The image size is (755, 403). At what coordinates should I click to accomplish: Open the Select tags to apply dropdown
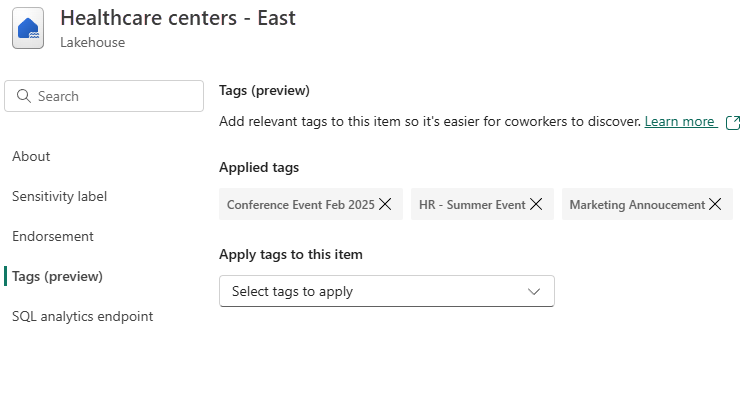(386, 291)
